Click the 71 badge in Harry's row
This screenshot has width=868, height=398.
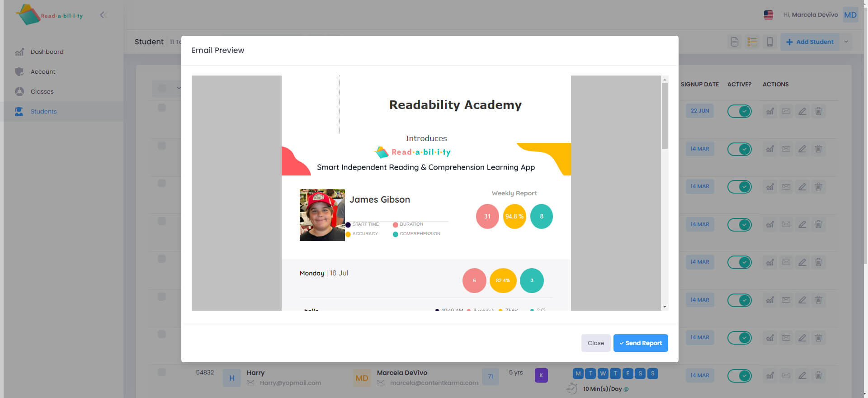tap(491, 376)
